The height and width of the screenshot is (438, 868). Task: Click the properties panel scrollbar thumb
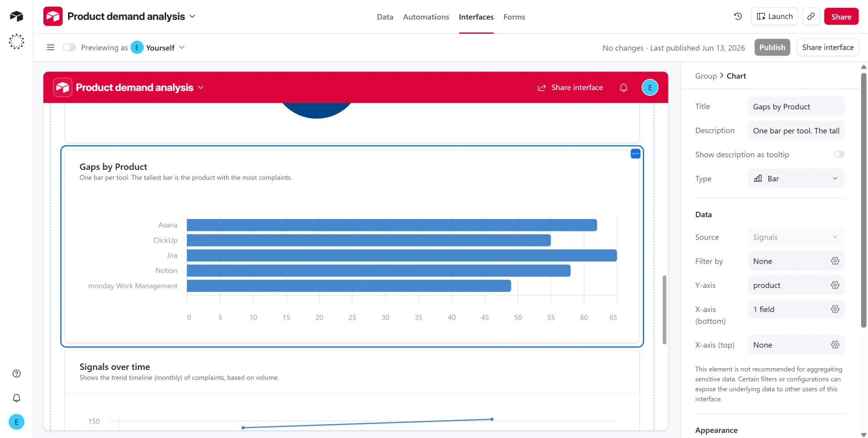pos(864,199)
